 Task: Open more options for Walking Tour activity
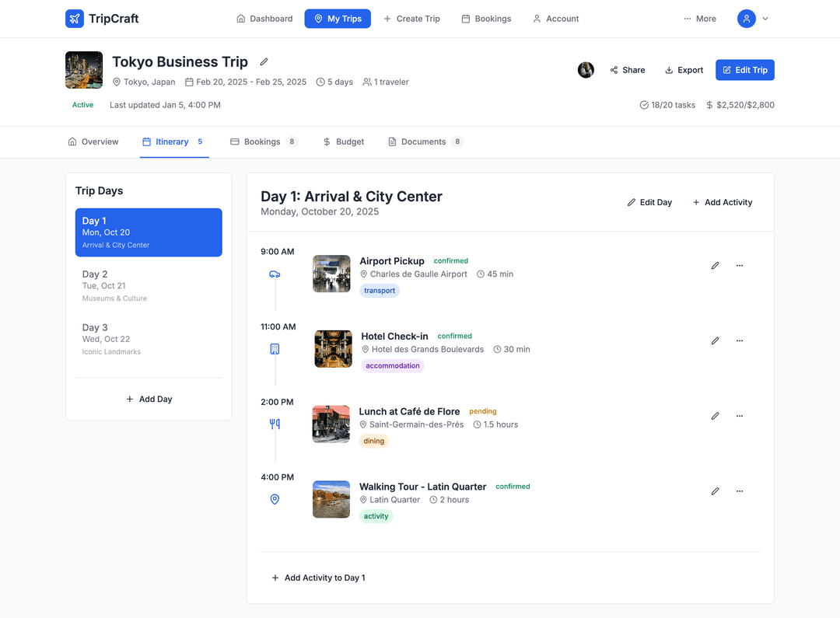pyautogui.click(x=739, y=491)
